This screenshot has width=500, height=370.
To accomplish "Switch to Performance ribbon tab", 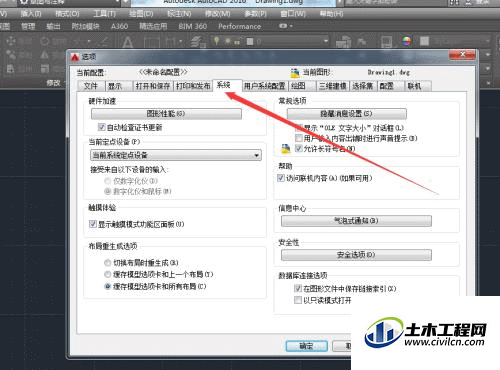I will click(x=239, y=26).
